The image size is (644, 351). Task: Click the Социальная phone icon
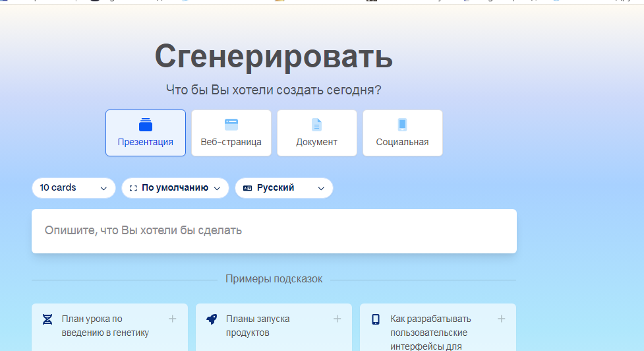402,125
